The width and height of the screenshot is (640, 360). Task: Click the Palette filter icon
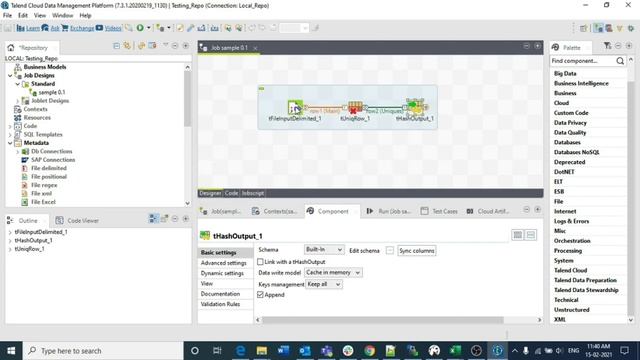click(x=607, y=46)
